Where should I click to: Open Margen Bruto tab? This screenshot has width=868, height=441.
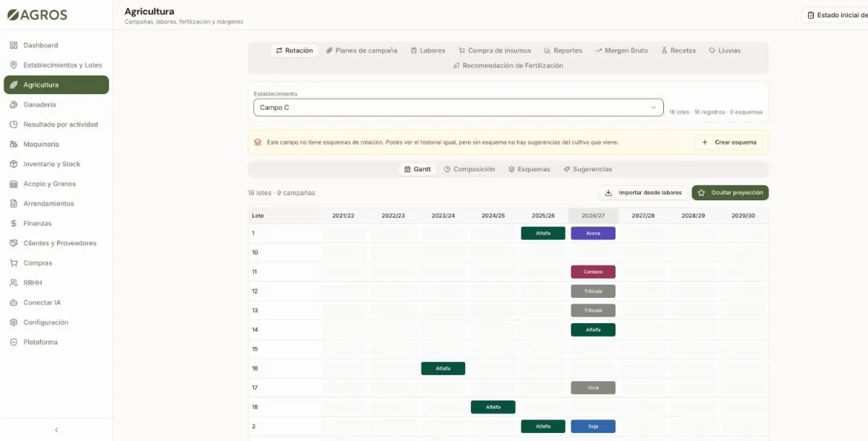click(x=621, y=51)
